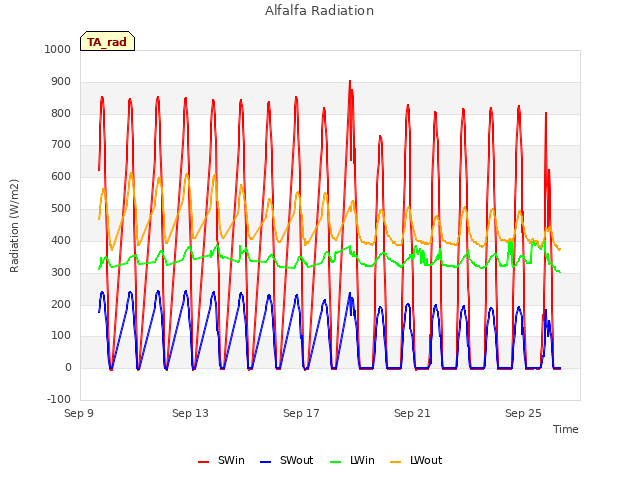Viewport: 640px width, 480px height.
Task: Click the 700 y-axis tick label
Action: 61,144
